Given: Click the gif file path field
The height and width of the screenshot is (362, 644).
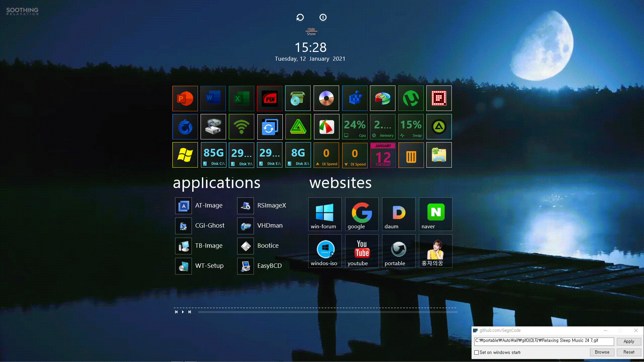Looking at the screenshot, I should pos(544,341).
